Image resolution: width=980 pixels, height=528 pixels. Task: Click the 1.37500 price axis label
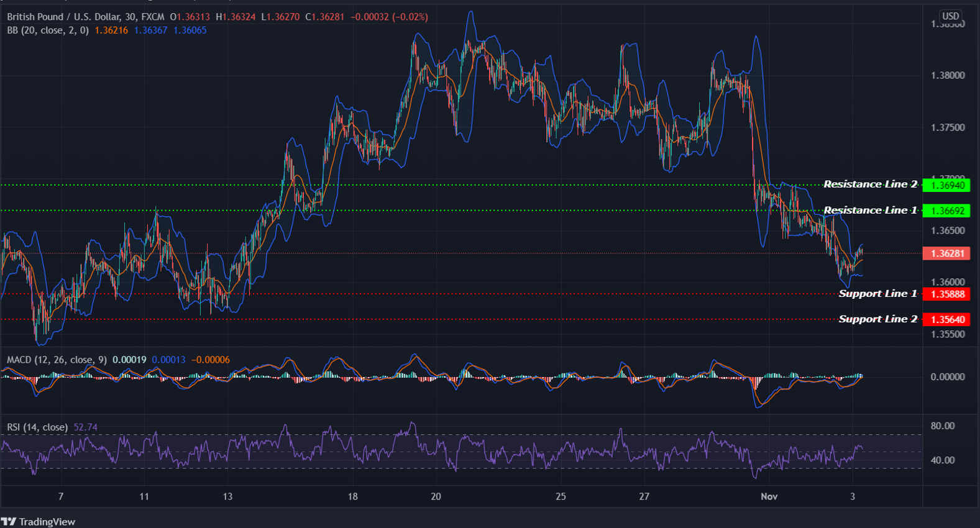tap(948, 127)
